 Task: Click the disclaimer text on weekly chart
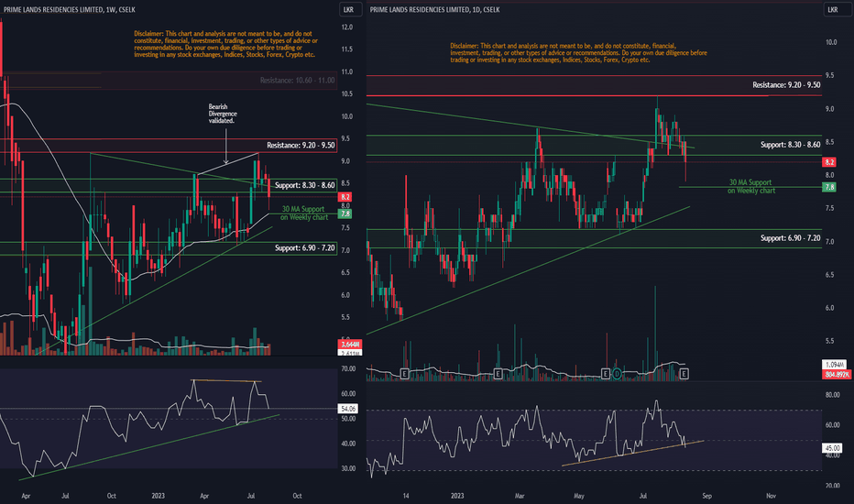point(225,44)
